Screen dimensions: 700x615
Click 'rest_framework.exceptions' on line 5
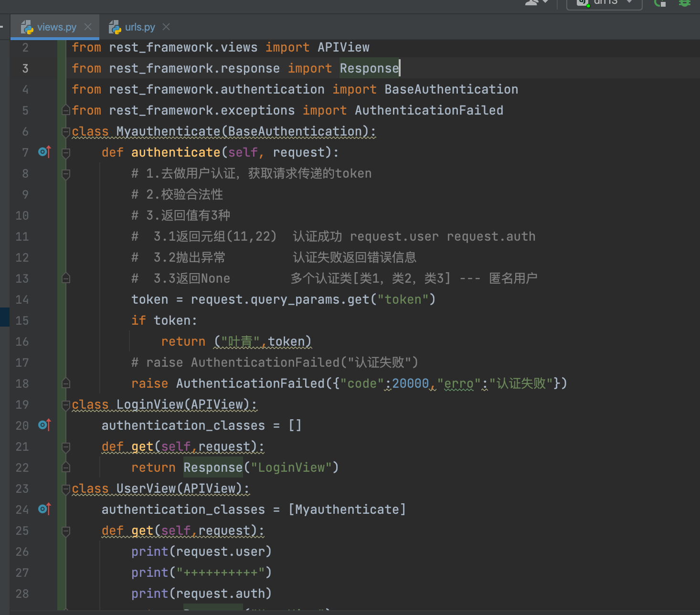202,110
